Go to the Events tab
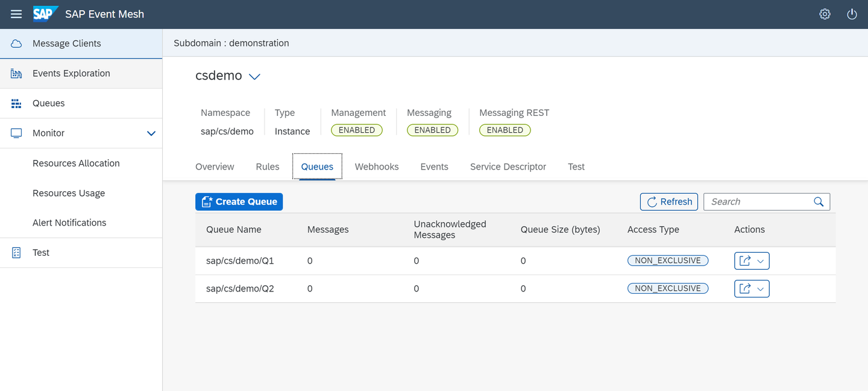 pos(434,167)
